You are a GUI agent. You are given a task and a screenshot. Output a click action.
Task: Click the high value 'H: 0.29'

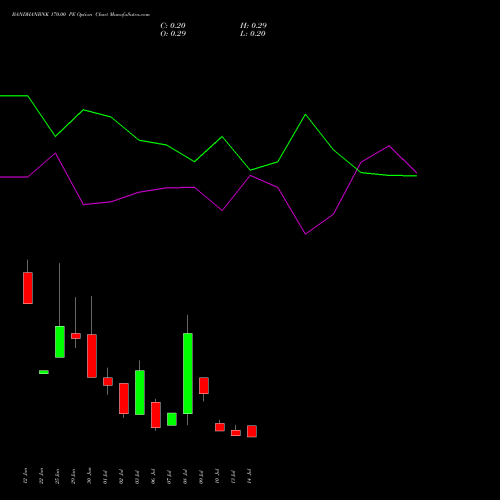(x=253, y=26)
